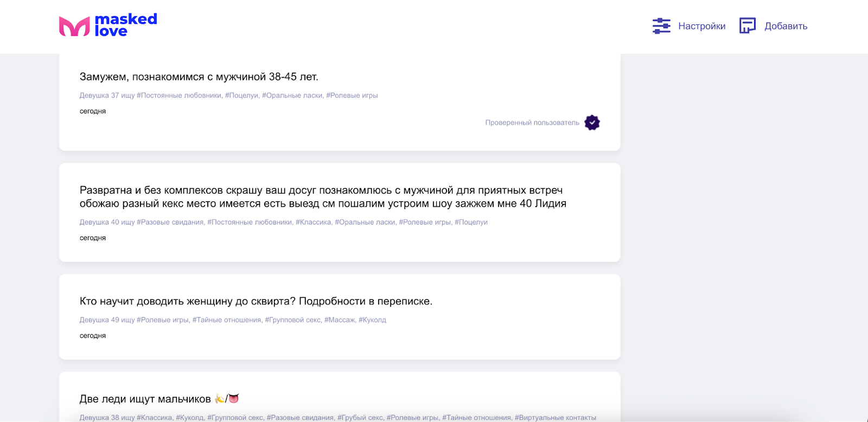Click the settings sliders icon
Viewport: 868px width, 422px height.
(661, 26)
